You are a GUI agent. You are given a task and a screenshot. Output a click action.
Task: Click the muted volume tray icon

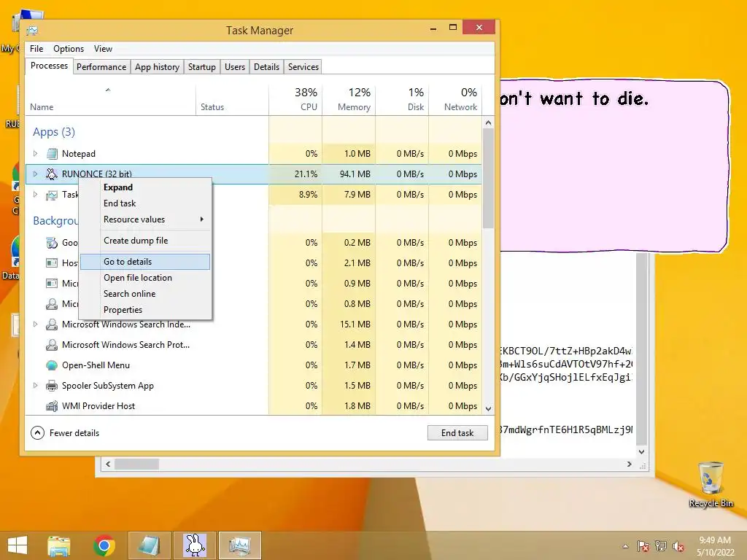678,546
